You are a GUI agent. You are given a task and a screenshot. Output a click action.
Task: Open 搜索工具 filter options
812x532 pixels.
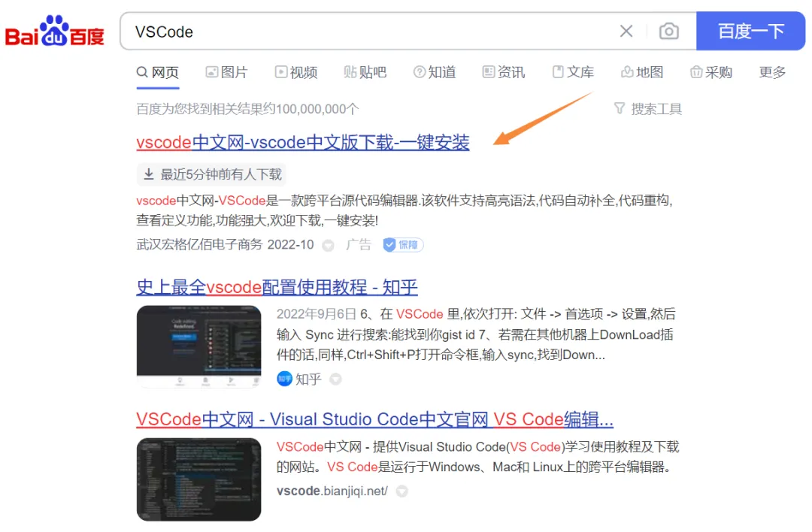(x=648, y=109)
